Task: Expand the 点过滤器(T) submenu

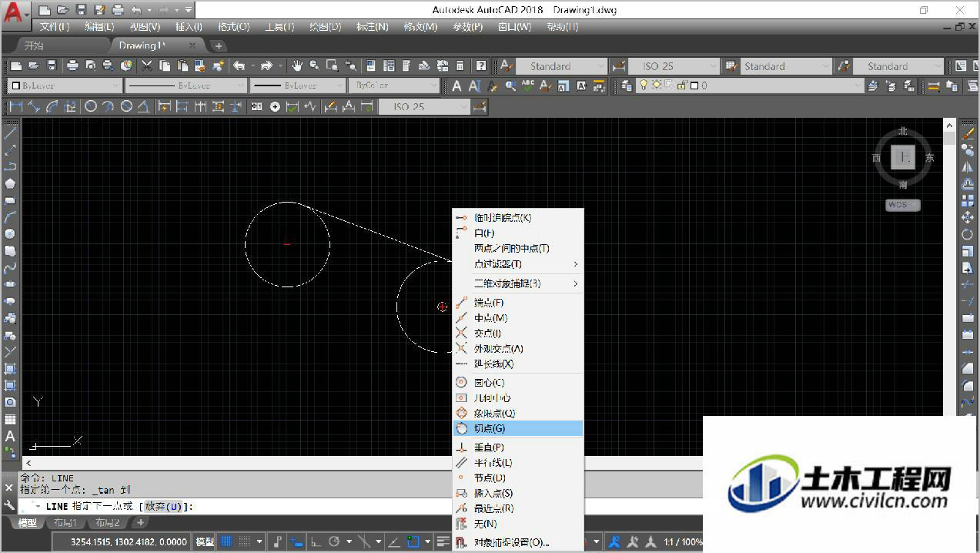Action: [518, 264]
